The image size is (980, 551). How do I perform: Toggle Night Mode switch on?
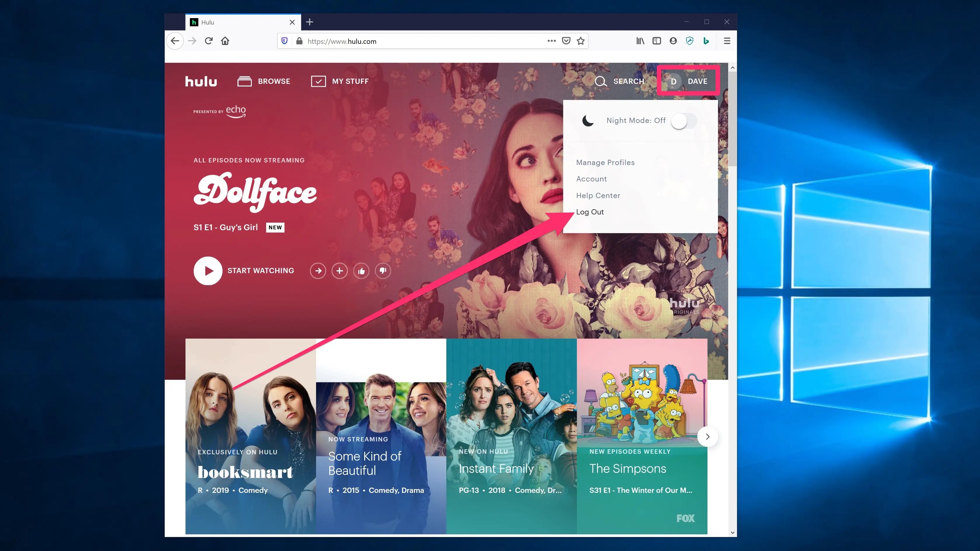coord(684,121)
